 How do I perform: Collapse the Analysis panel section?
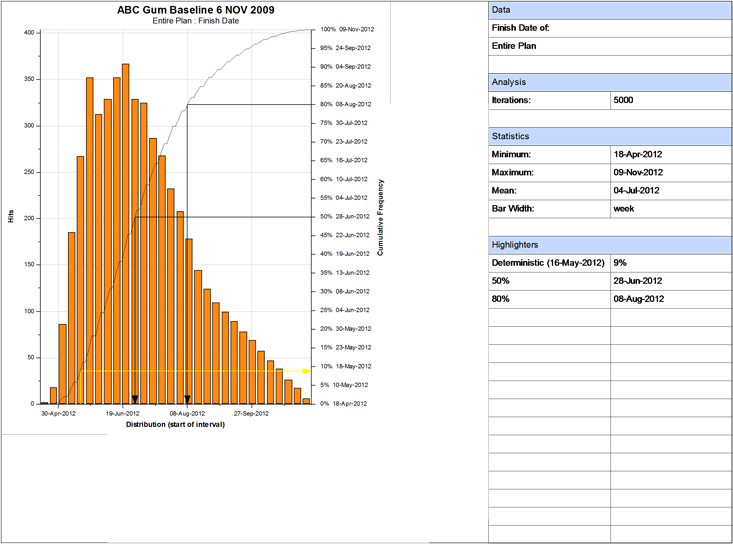tap(610, 82)
